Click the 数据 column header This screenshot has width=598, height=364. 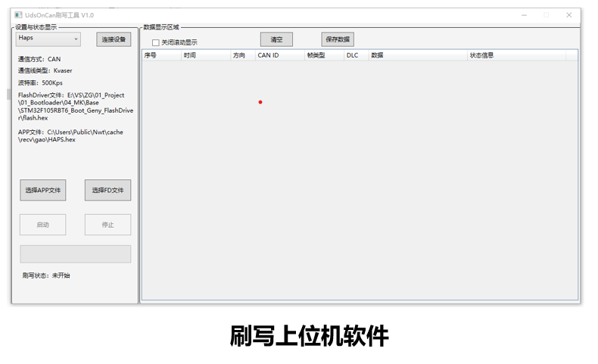[x=418, y=55]
